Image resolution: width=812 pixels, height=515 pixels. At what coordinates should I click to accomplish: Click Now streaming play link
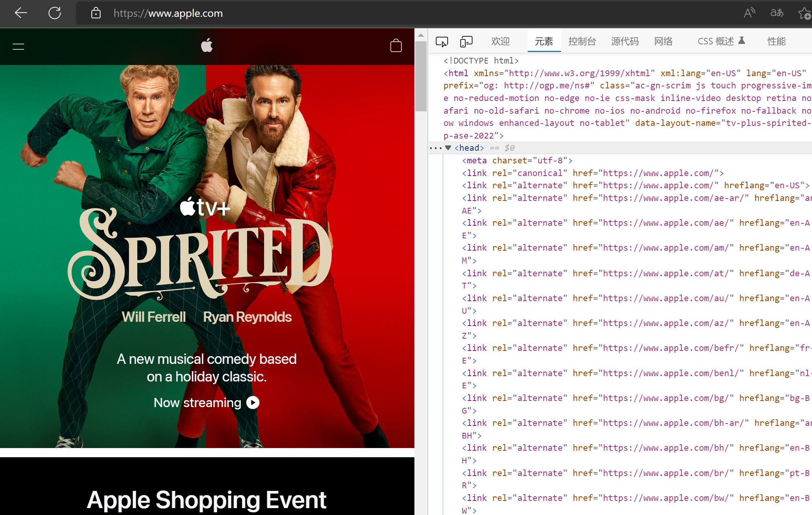pyautogui.click(x=206, y=403)
